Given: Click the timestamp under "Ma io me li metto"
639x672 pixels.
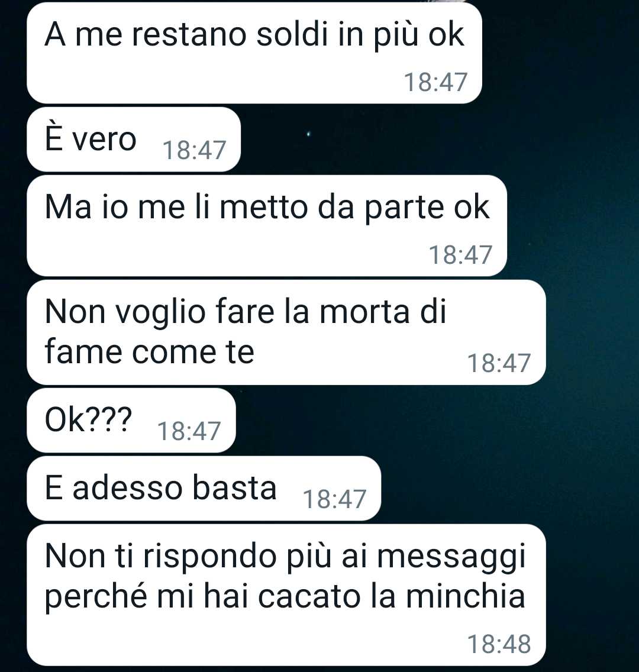Looking at the screenshot, I should click(460, 255).
